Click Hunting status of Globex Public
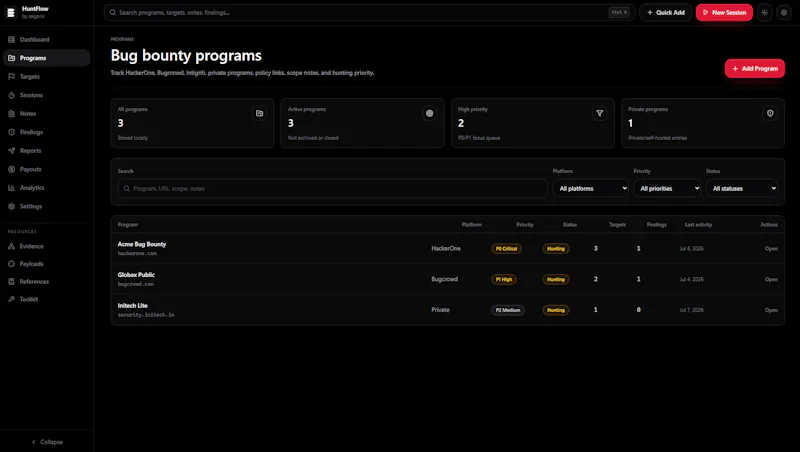The image size is (800, 452). [x=556, y=279]
